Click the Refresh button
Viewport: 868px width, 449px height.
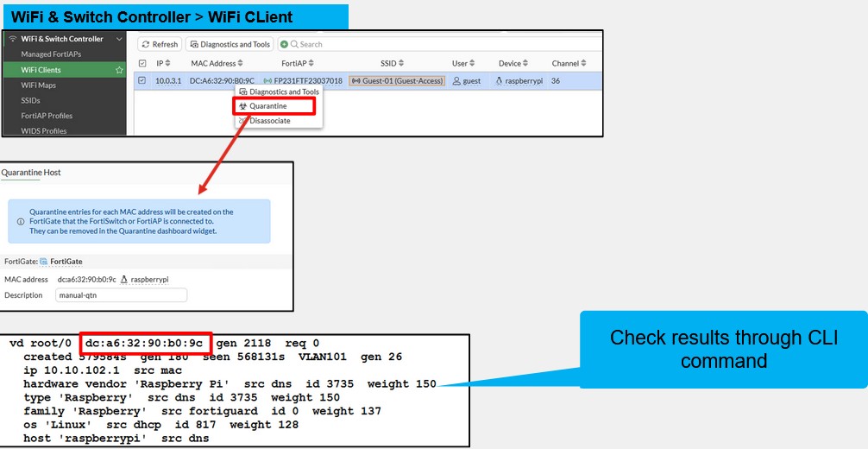160,44
